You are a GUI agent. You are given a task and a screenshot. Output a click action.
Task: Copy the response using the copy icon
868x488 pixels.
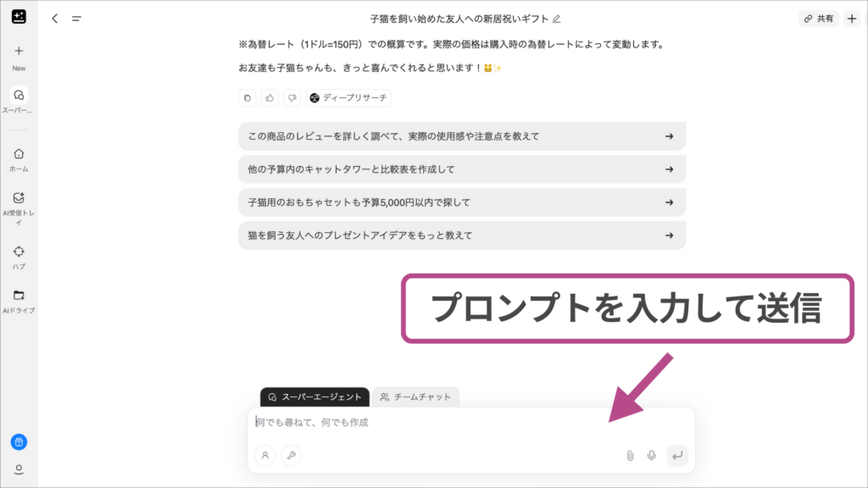pyautogui.click(x=247, y=97)
